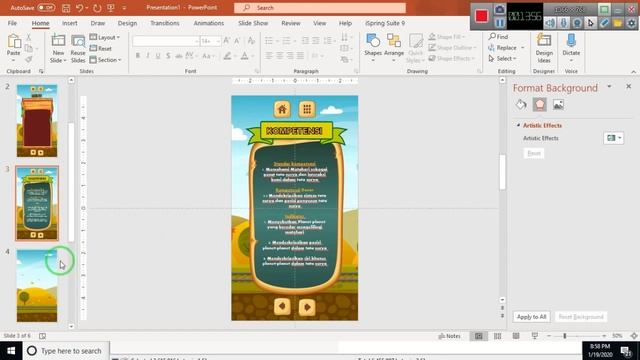The image size is (640, 360).
Task: Click the Apply to All button
Action: 531,317
